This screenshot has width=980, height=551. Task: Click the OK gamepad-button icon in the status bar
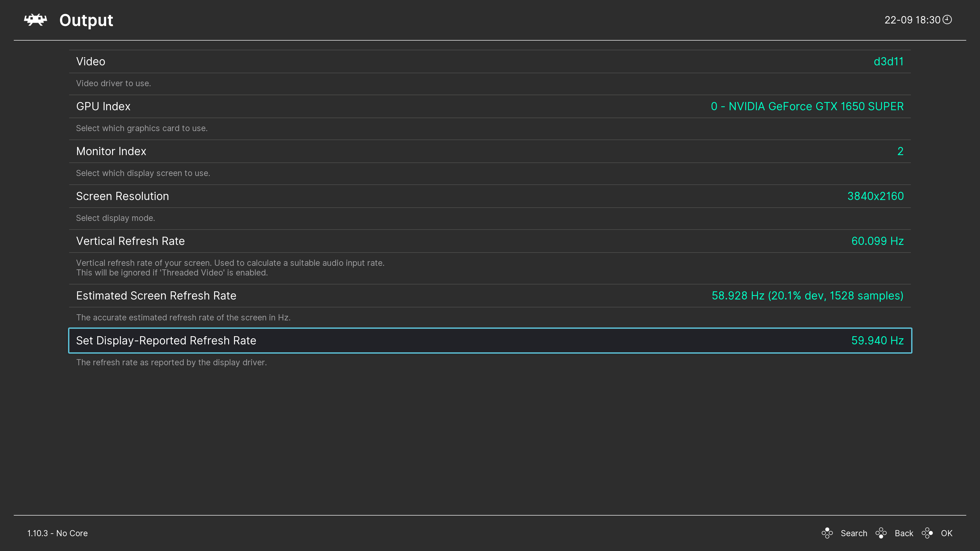click(x=927, y=533)
